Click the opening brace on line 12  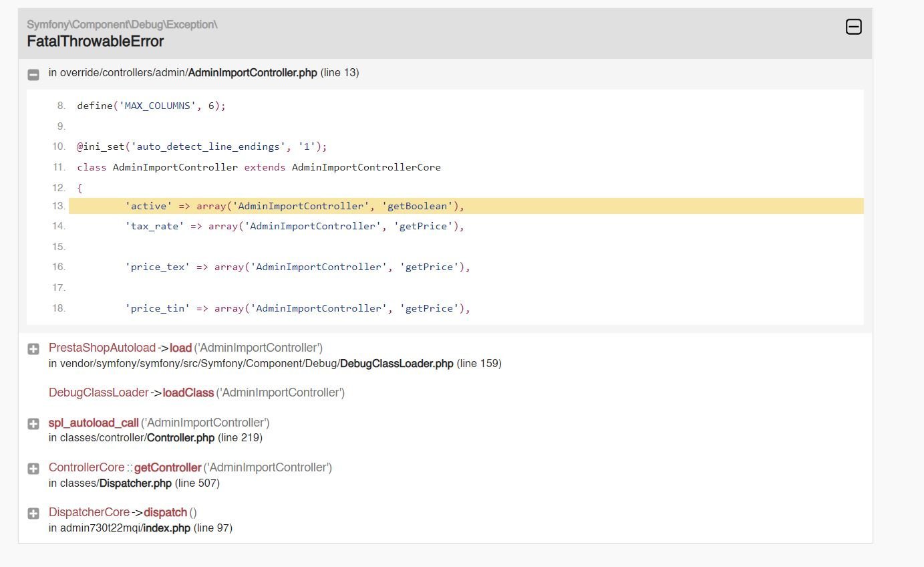pos(80,188)
